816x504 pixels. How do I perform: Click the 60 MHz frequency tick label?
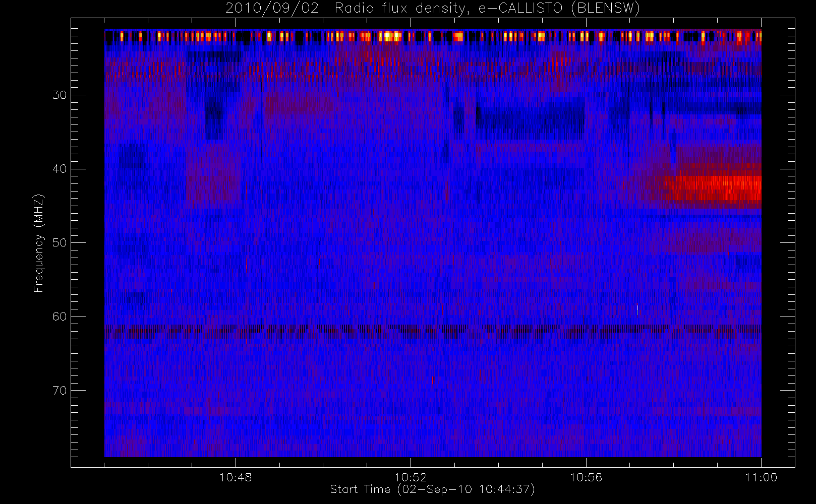click(60, 317)
